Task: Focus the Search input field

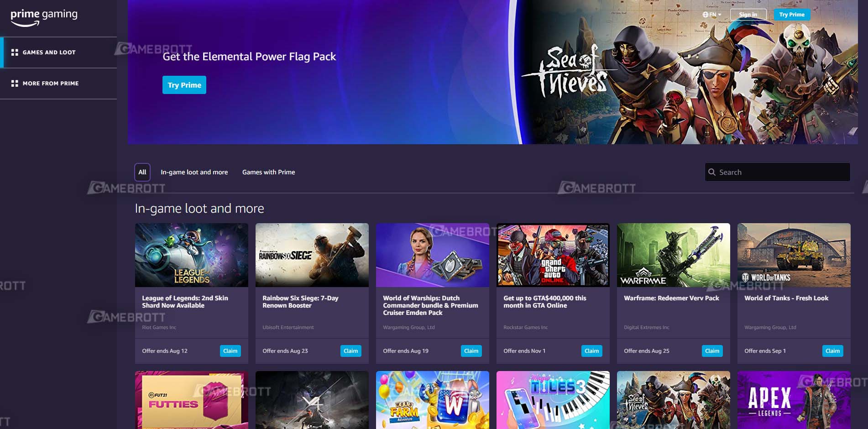Action: pyautogui.click(x=777, y=172)
